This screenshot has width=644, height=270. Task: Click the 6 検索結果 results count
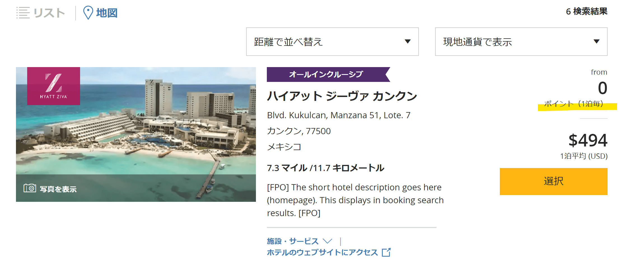587,11
